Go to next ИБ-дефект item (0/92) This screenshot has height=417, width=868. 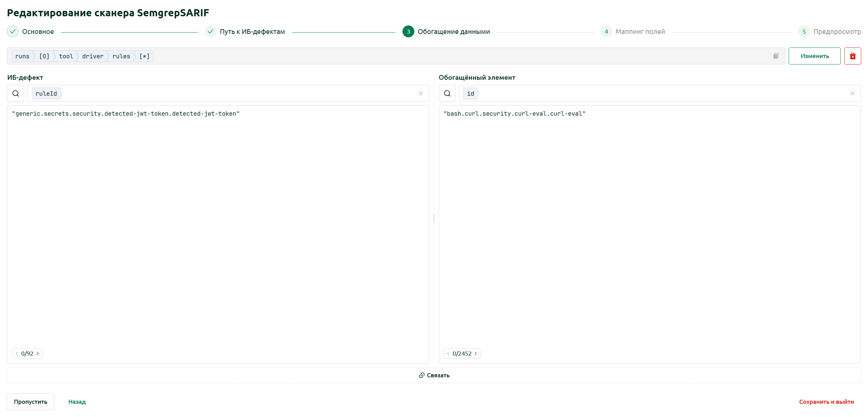tap(38, 354)
